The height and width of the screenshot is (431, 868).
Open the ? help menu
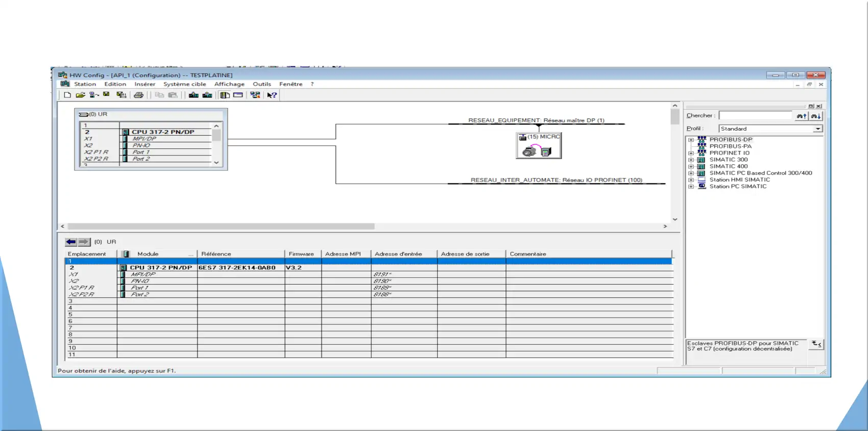point(312,84)
